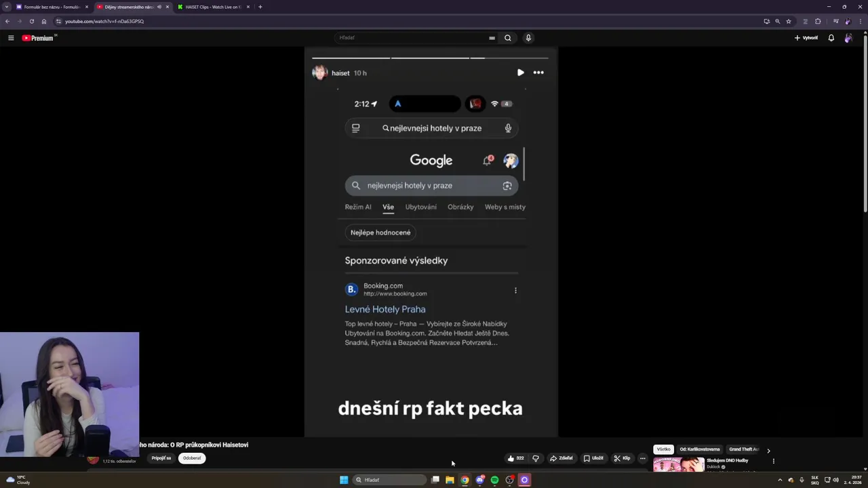The width and height of the screenshot is (868, 488).
Task: Open the story three-dot options
Action: pos(538,73)
